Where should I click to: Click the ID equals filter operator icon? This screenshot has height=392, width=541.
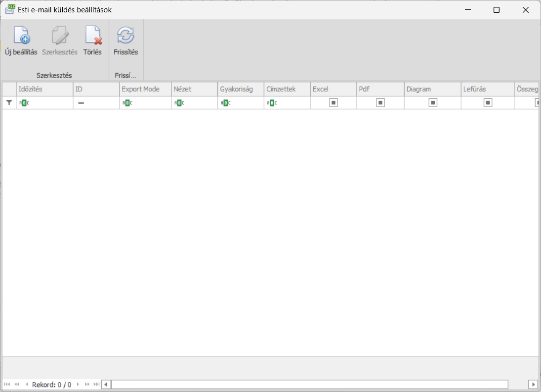[81, 103]
